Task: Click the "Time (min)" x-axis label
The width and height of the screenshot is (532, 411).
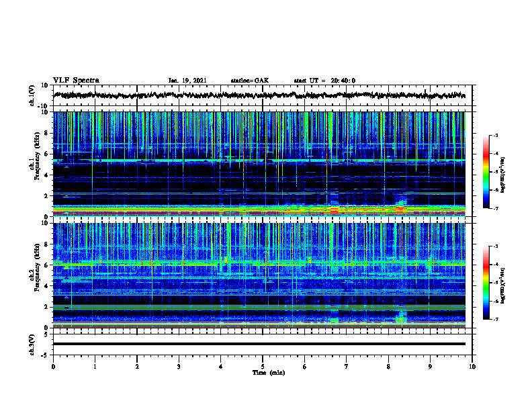Action: pos(269,373)
